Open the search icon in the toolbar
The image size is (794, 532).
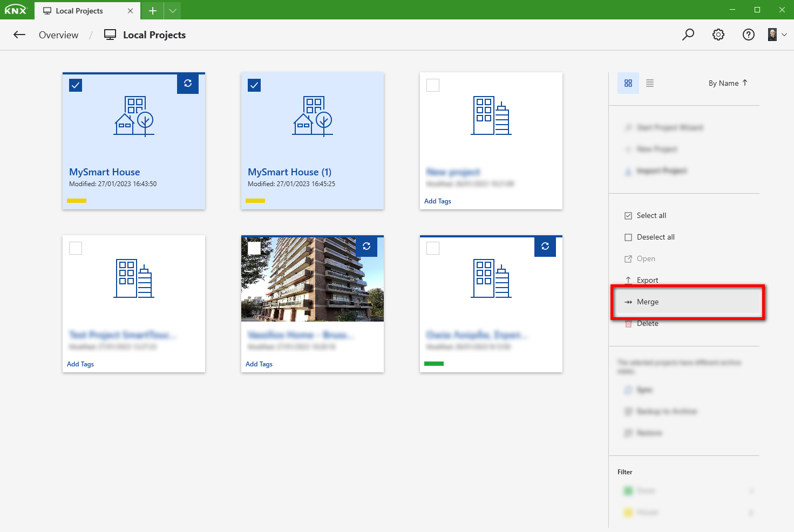coord(688,34)
